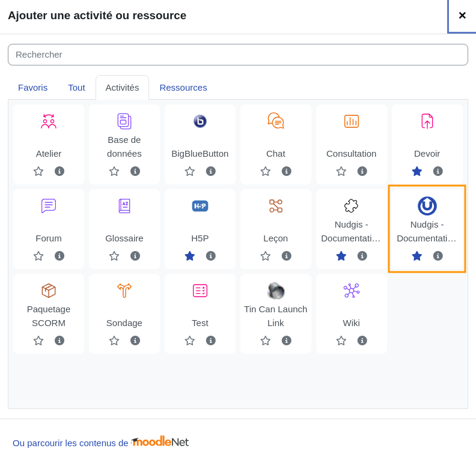Choose the Leçon activity icon
The width and height of the screenshot is (476, 457).
(x=276, y=206)
